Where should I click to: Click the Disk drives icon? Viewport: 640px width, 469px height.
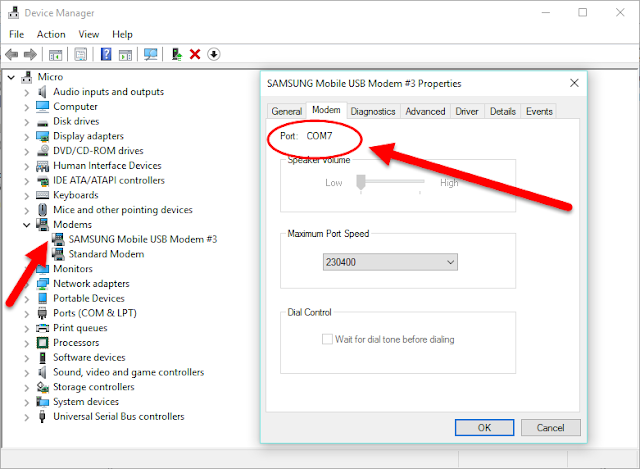coord(42,122)
